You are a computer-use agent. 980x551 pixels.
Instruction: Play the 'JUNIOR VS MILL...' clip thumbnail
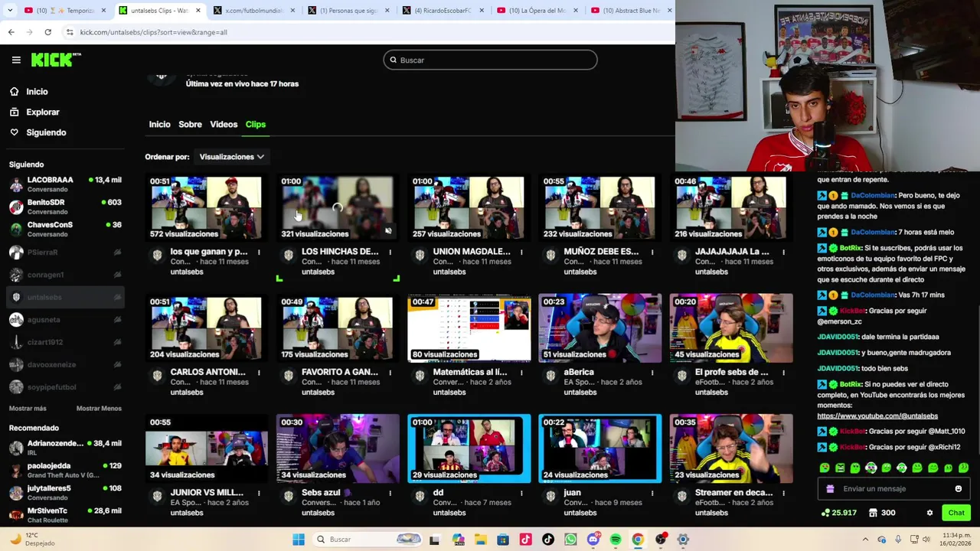pos(206,449)
